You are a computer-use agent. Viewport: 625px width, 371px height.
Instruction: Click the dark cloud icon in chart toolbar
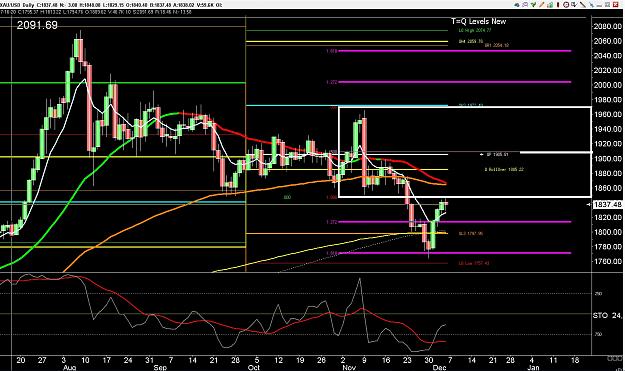(x=517, y=5)
